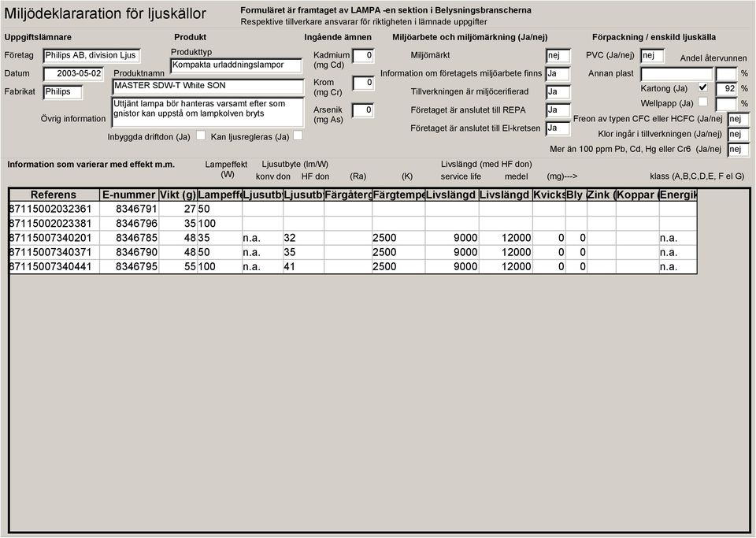Screen dimensions: 756x538
Task: Toggle the Kartong (Ja) checkbox
Action: (x=703, y=87)
